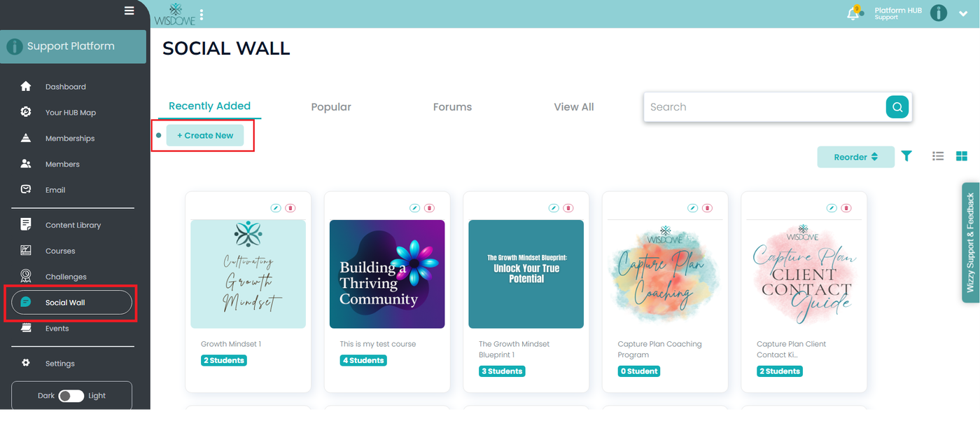Image resolution: width=980 pixels, height=426 pixels.
Task: Edit The Growth Mindset Blueprint 1 card
Action: 554,208
